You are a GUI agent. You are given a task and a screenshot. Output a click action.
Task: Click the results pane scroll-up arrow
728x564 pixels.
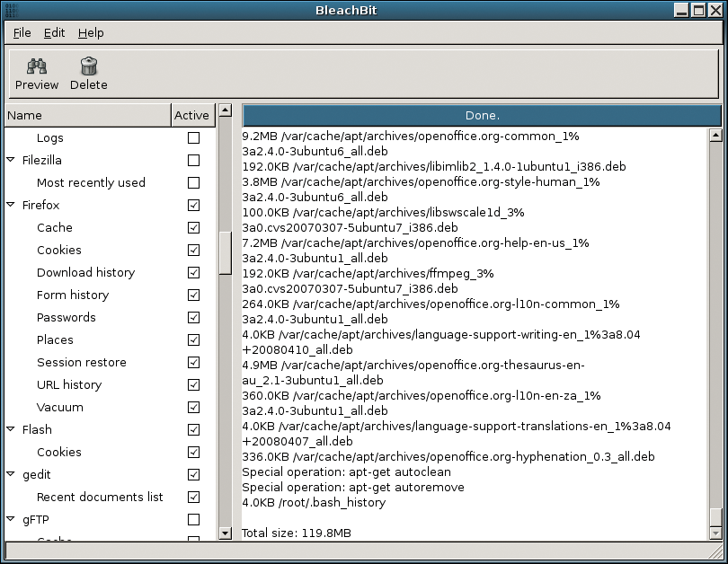(x=716, y=136)
